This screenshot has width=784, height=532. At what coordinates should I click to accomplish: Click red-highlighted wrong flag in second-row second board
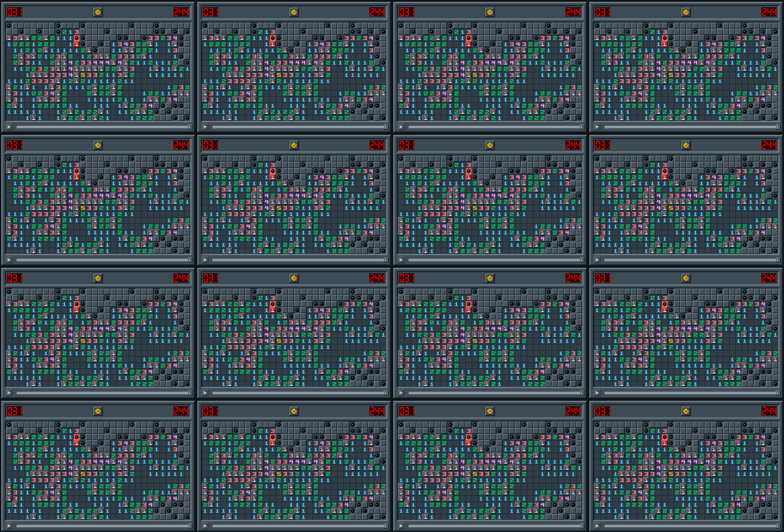(273, 177)
